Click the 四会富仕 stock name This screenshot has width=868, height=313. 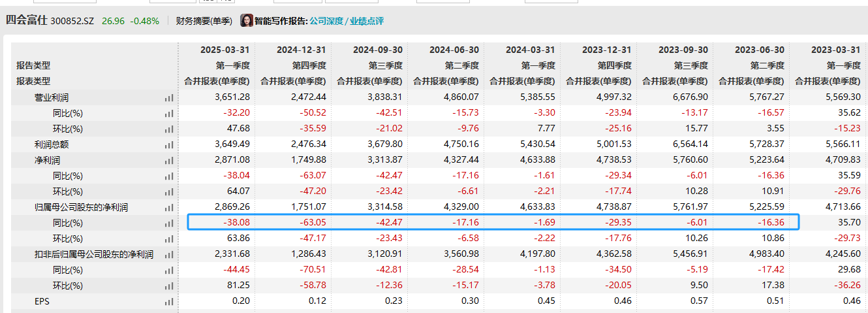pos(26,20)
